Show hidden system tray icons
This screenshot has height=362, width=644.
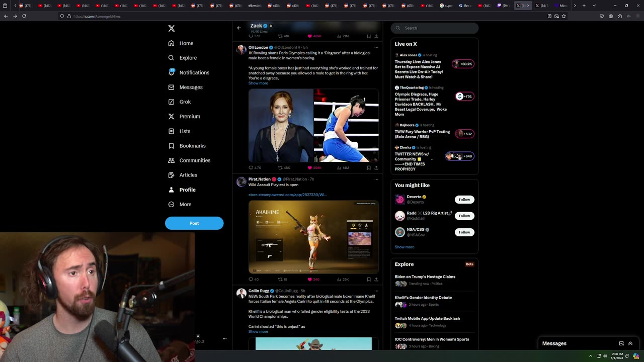click(591, 356)
